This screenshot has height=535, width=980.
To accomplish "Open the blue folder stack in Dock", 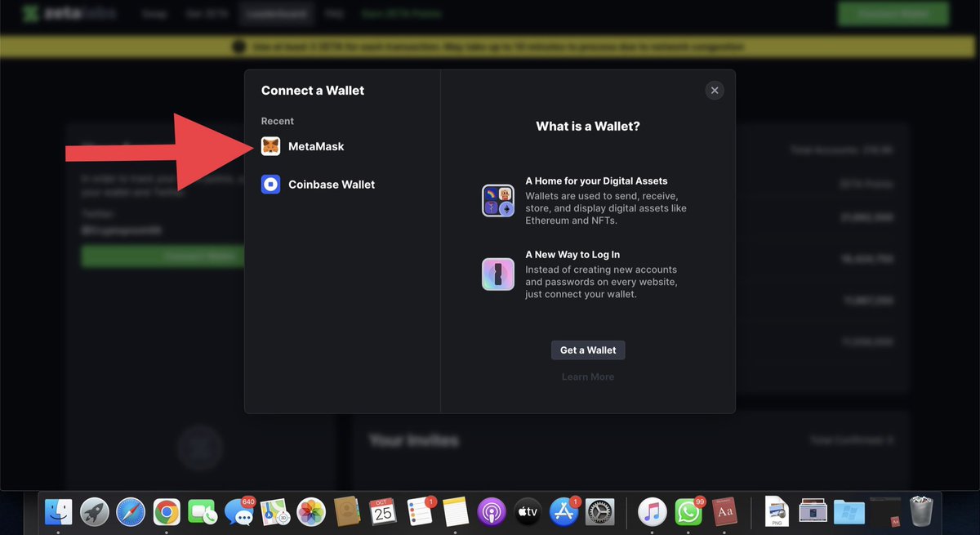I will pyautogui.click(x=849, y=512).
